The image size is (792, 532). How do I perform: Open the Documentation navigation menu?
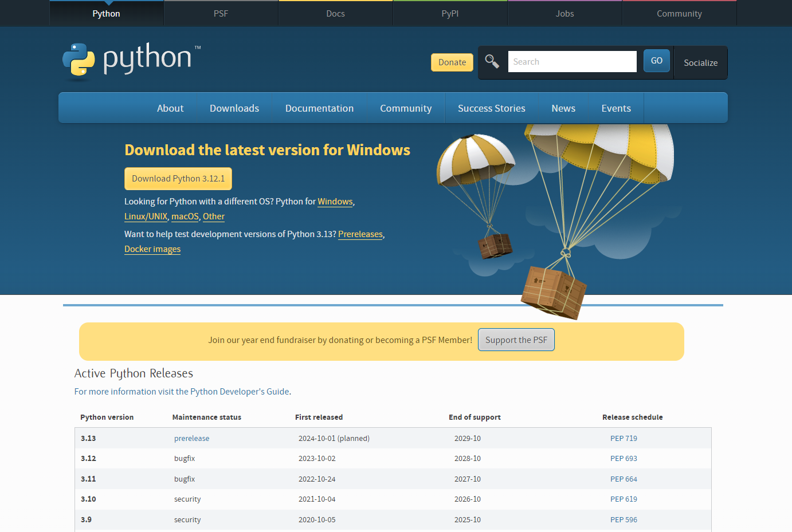(319, 108)
